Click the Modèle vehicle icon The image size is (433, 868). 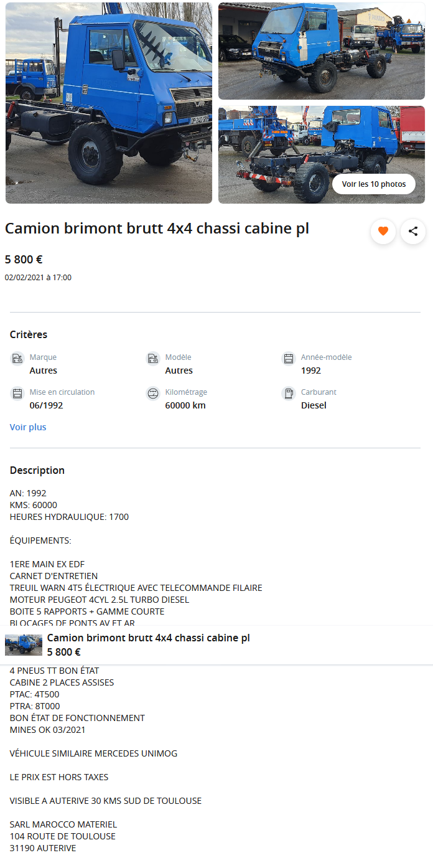tap(153, 359)
